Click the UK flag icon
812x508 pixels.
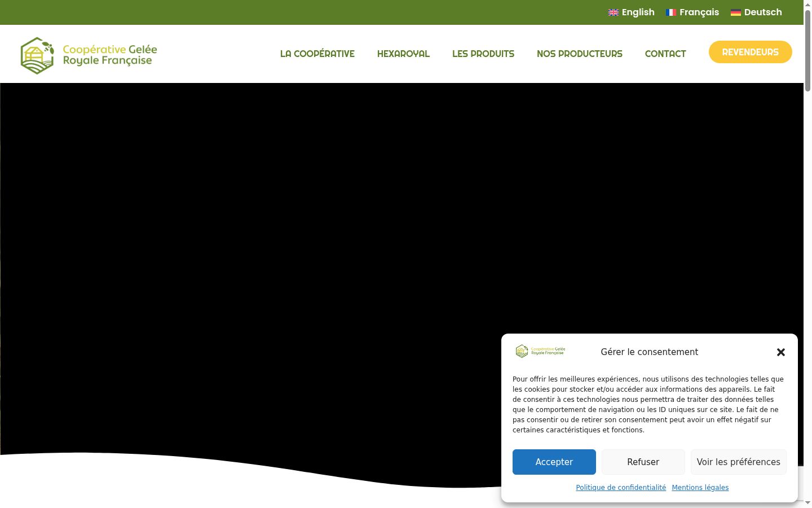[614, 12]
